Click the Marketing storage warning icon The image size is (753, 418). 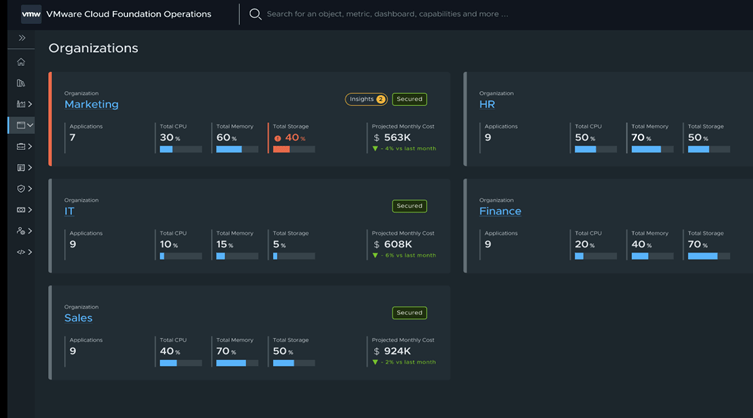277,139
